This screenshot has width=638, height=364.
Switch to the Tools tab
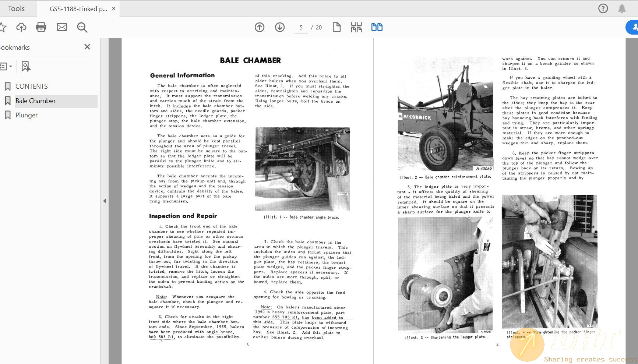17,8
